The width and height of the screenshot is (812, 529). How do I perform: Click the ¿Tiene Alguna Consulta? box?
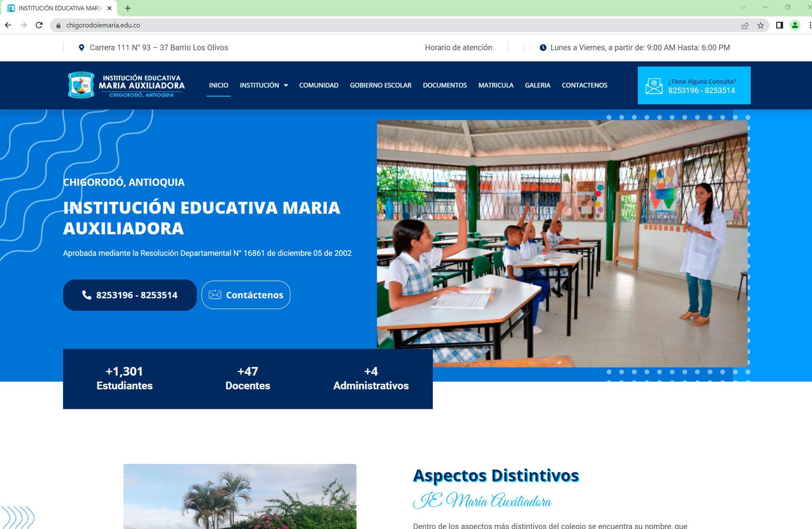694,85
